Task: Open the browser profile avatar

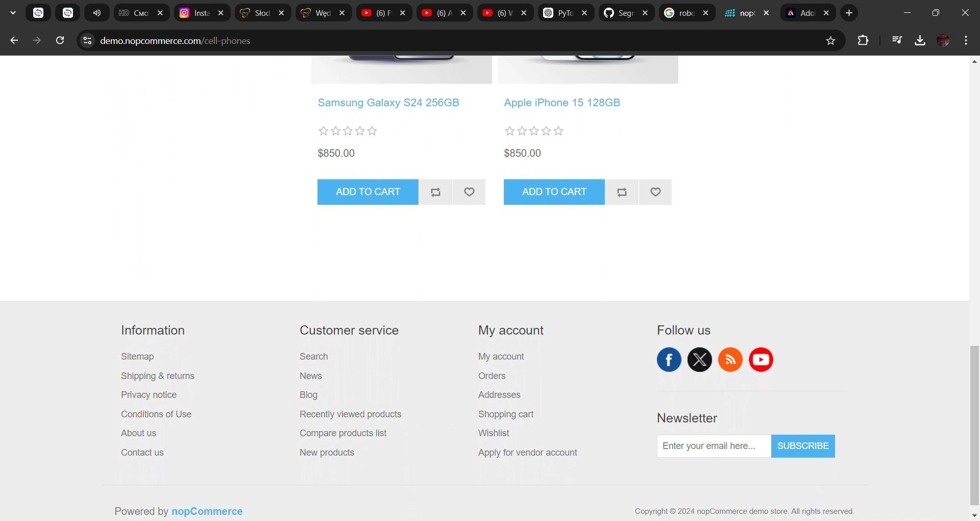Action: point(943,40)
